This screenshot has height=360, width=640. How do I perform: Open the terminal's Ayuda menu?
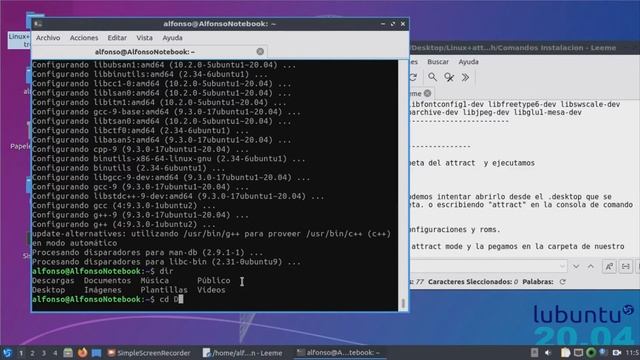pos(172,38)
